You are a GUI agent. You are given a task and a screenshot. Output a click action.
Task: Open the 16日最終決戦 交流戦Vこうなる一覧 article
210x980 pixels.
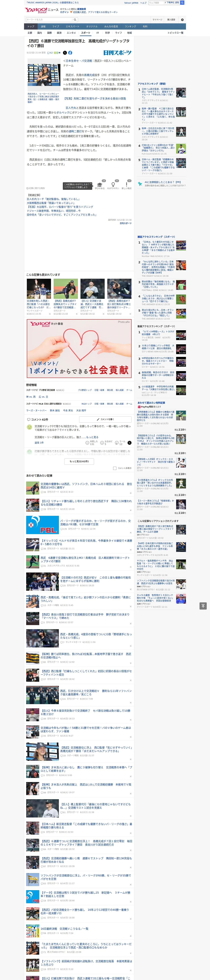[64, 929]
